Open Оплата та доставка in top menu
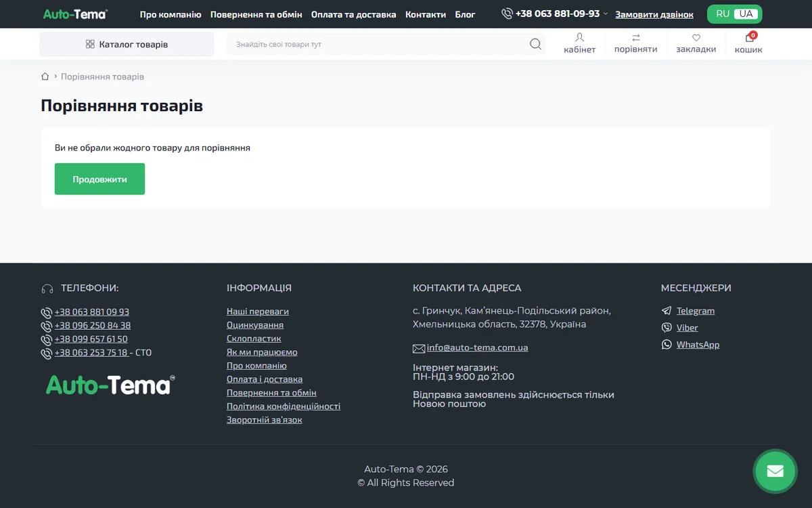Screen dimensions: 812x508 (x=354, y=14)
